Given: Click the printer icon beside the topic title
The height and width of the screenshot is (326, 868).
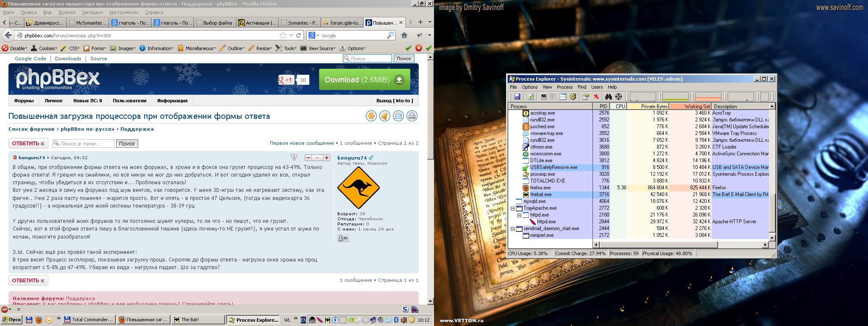Looking at the screenshot, I should coord(412,116).
